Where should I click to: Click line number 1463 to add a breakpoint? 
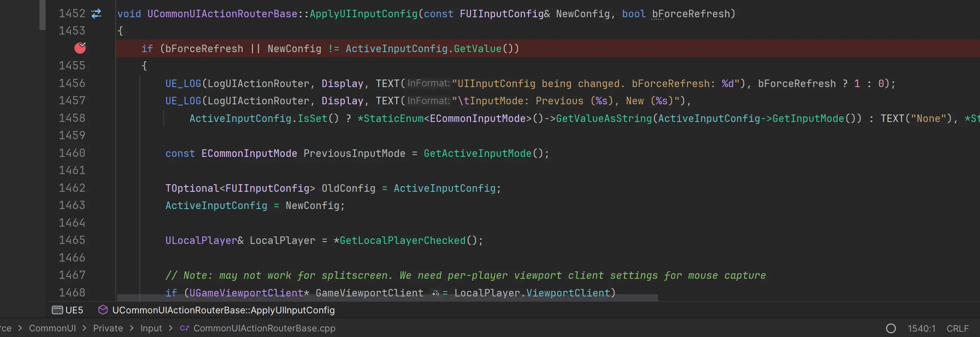pyautogui.click(x=72, y=206)
